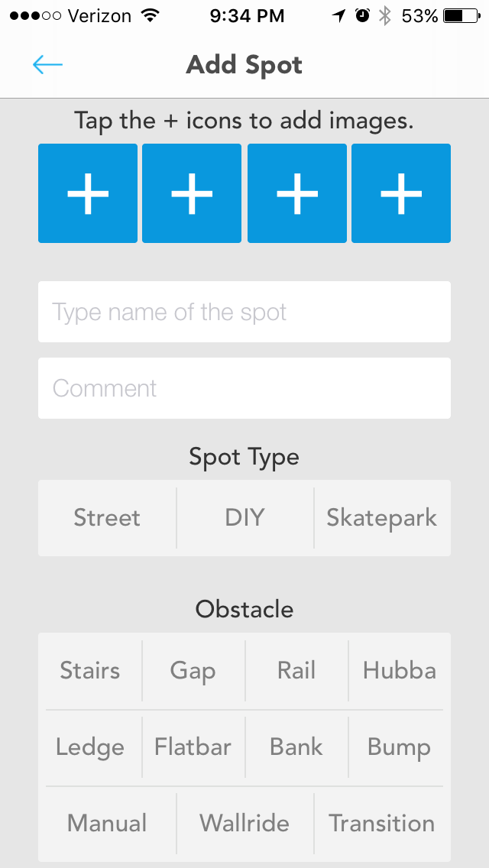Screen dimensions: 489x868
Task: Tap the fourth plus image icon
Action: pos(401,193)
